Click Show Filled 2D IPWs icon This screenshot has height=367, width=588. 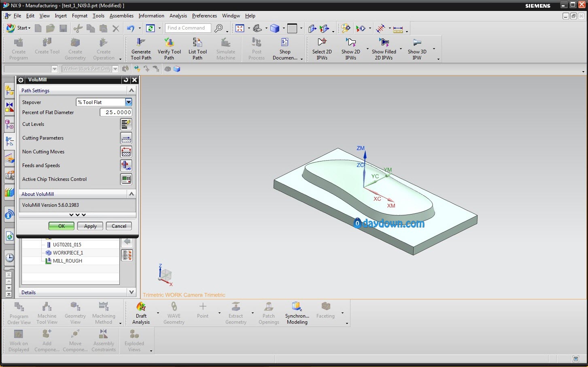coord(384,42)
